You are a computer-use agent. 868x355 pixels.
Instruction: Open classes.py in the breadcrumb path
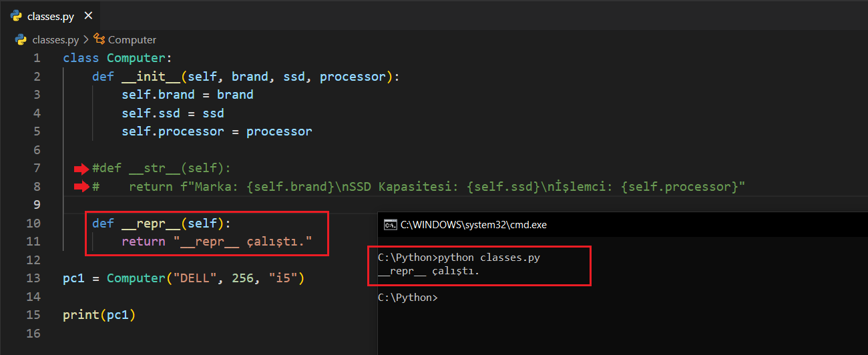[55, 40]
